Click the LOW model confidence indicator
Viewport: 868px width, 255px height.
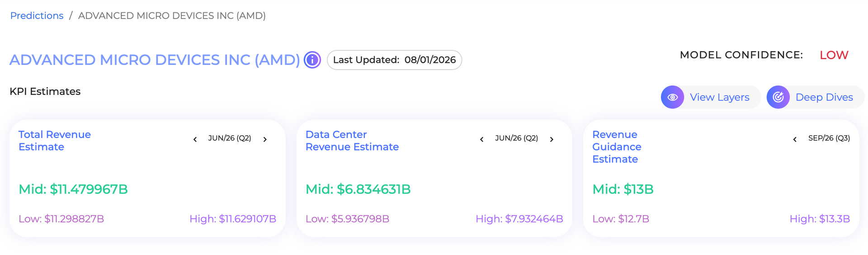pyautogui.click(x=834, y=55)
